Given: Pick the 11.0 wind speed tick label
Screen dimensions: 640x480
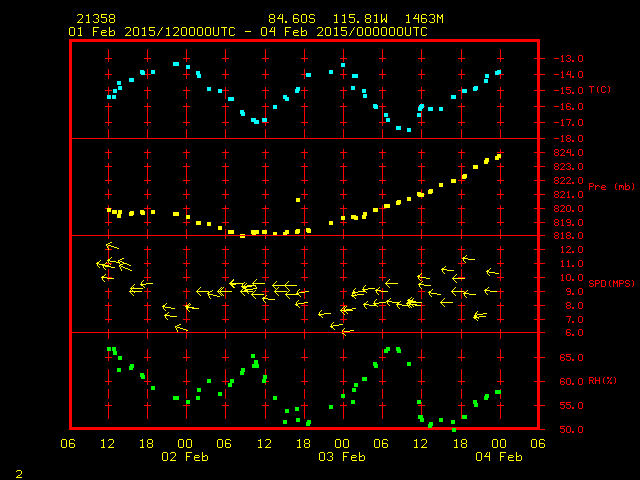Looking at the screenshot, I should (x=571, y=264).
